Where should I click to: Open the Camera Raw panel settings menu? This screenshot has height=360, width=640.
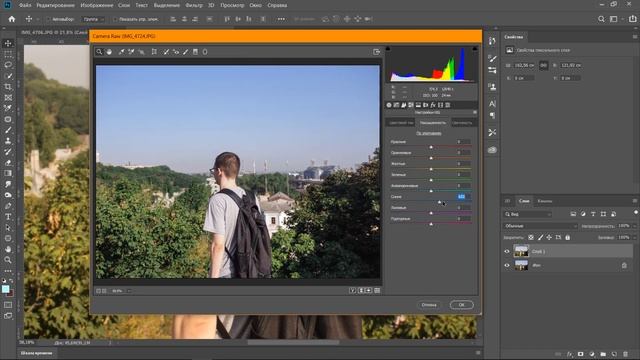click(475, 112)
